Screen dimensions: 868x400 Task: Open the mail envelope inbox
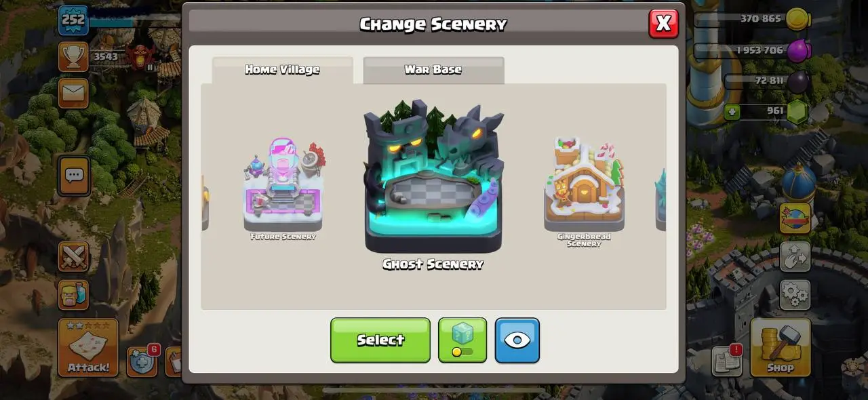click(x=73, y=93)
